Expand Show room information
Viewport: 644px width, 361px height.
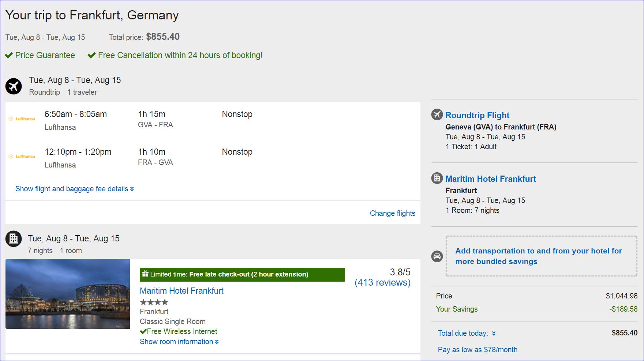179,342
